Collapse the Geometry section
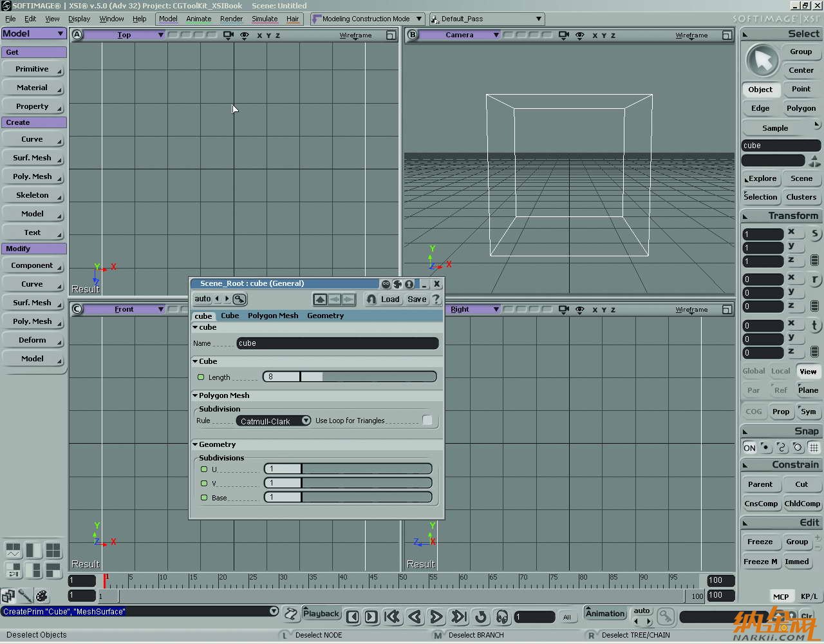 coord(195,444)
